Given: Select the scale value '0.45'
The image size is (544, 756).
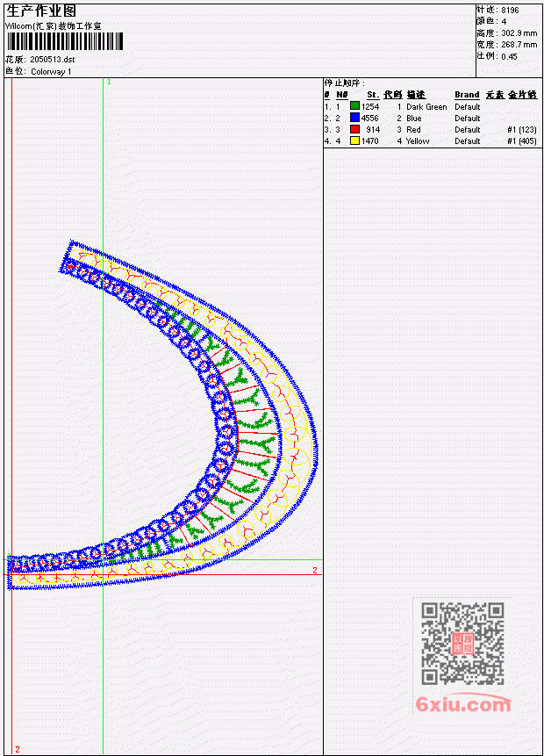Looking at the screenshot, I should coord(509,56).
